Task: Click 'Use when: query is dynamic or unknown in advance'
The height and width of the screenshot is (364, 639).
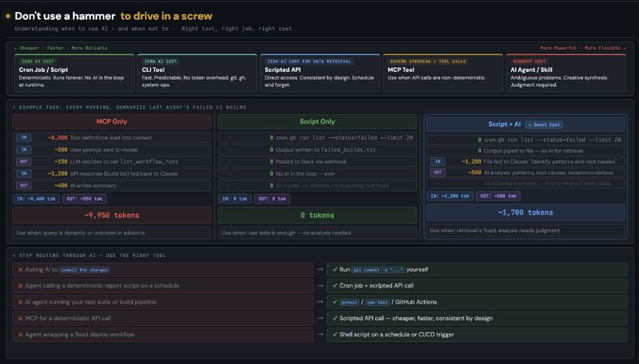Action: point(112,233)
